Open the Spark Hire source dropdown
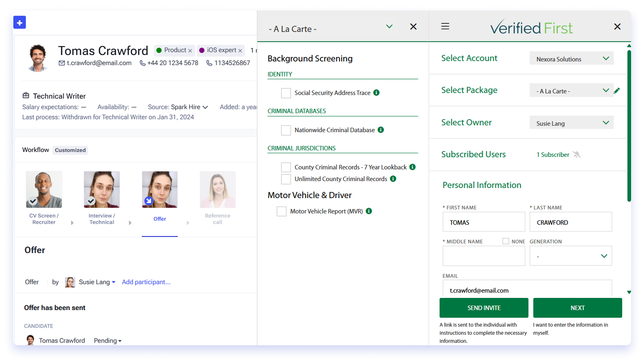 click(x=189, y=107)
